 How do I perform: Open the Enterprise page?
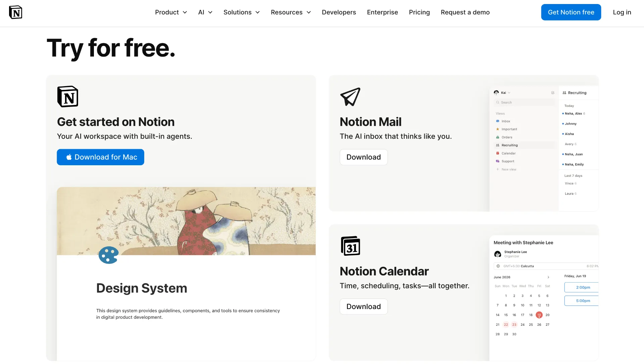382,12
